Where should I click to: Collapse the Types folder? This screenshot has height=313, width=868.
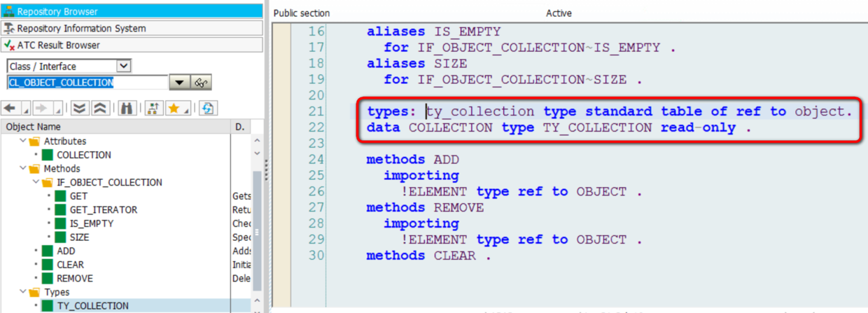(x=23, y=292)
